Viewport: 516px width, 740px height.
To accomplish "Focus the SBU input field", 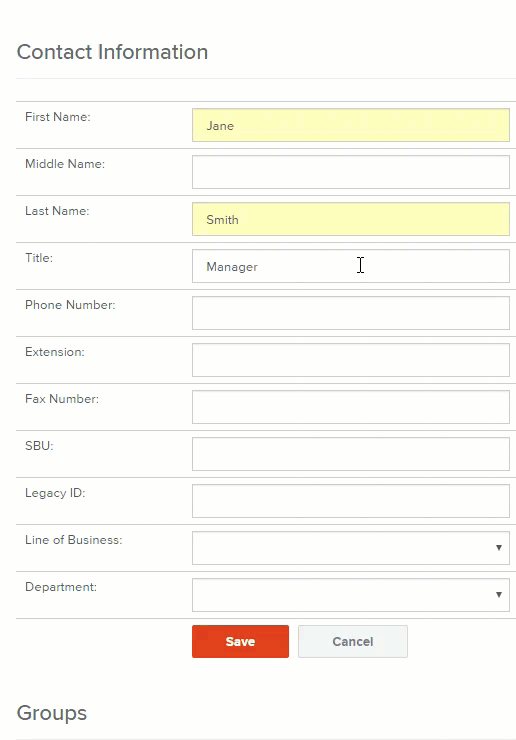I will tap(351, 454).
